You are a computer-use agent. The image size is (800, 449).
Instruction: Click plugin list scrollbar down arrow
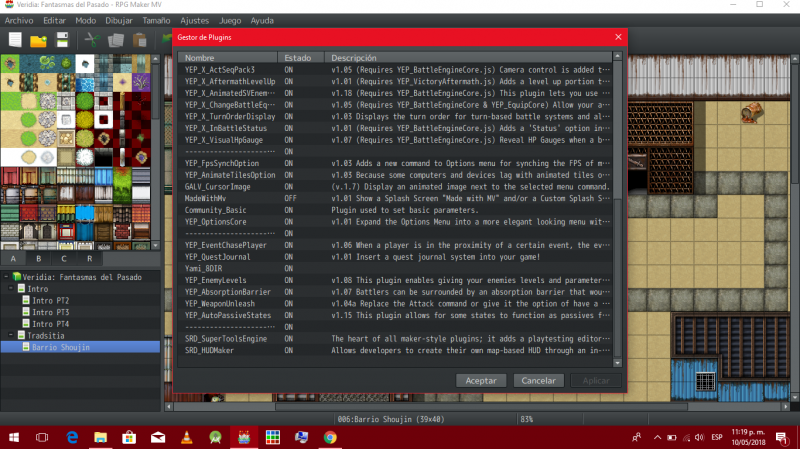click(x=617, y=363)
